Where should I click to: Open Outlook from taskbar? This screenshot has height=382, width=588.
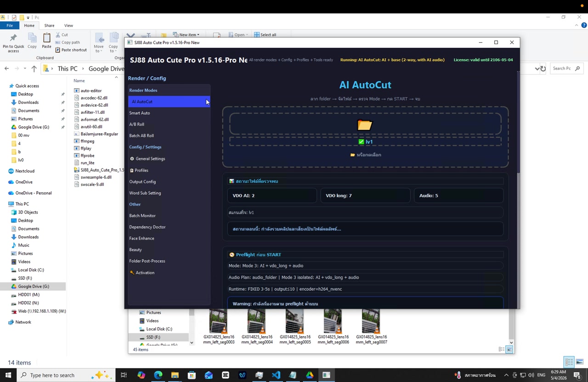[x=209, y=375]
